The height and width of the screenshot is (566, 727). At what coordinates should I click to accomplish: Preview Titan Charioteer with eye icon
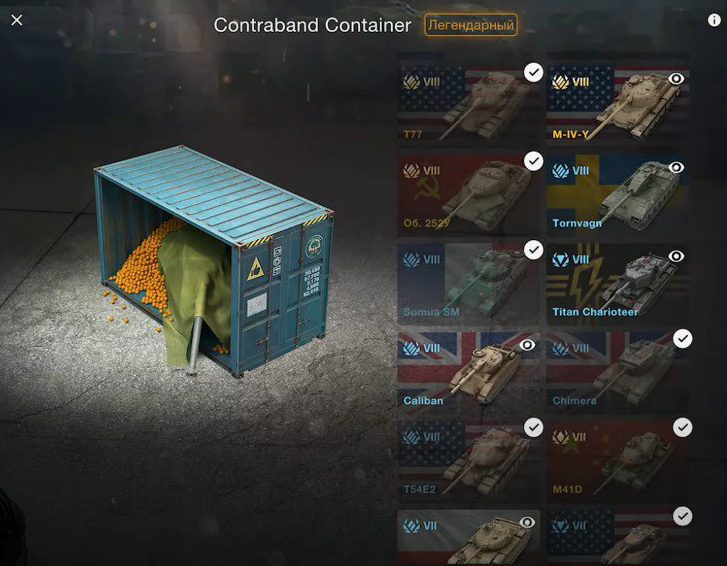tap(676, 256)
